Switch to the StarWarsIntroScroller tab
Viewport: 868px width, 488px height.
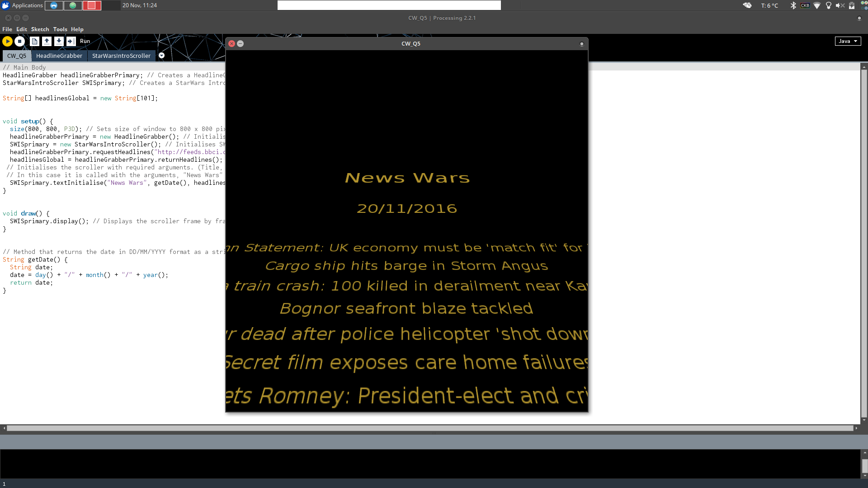(x=121, y=56)
